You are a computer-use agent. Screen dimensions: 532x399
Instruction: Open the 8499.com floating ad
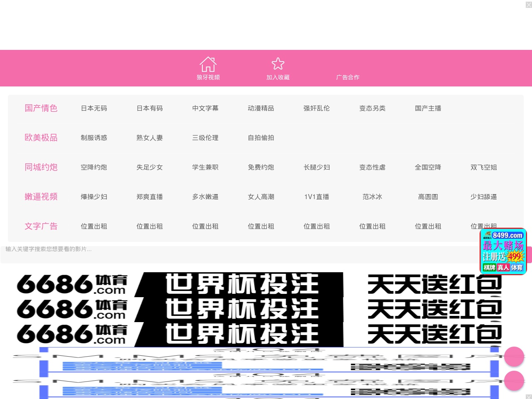coord(503,251)
